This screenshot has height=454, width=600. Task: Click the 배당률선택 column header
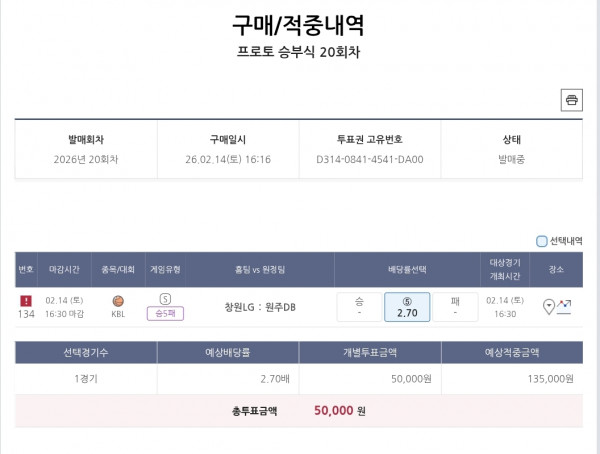406,269
